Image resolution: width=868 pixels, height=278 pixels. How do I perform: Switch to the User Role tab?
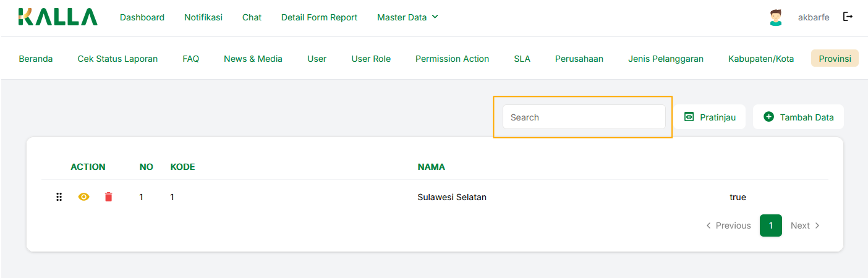click(371, 59)
